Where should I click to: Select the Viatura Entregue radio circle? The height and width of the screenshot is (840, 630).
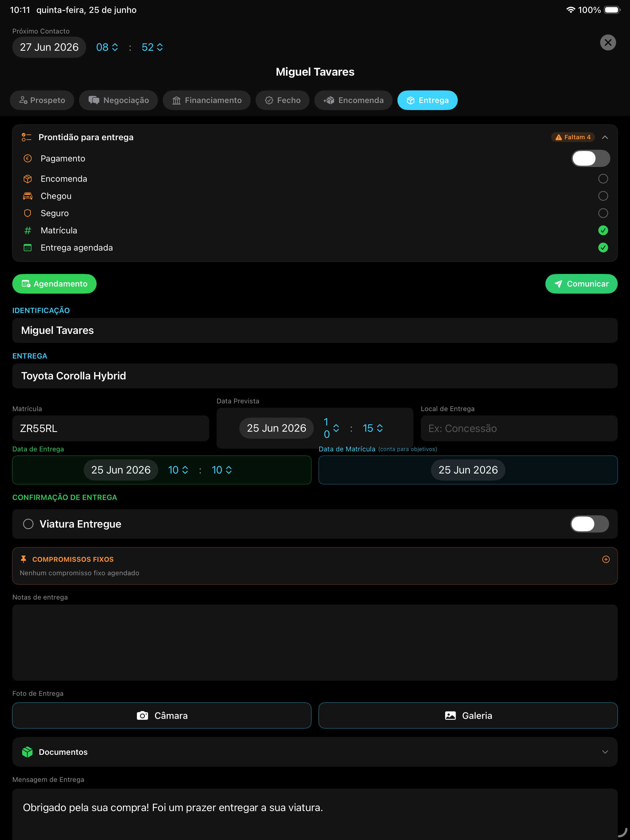click(28, 524)
